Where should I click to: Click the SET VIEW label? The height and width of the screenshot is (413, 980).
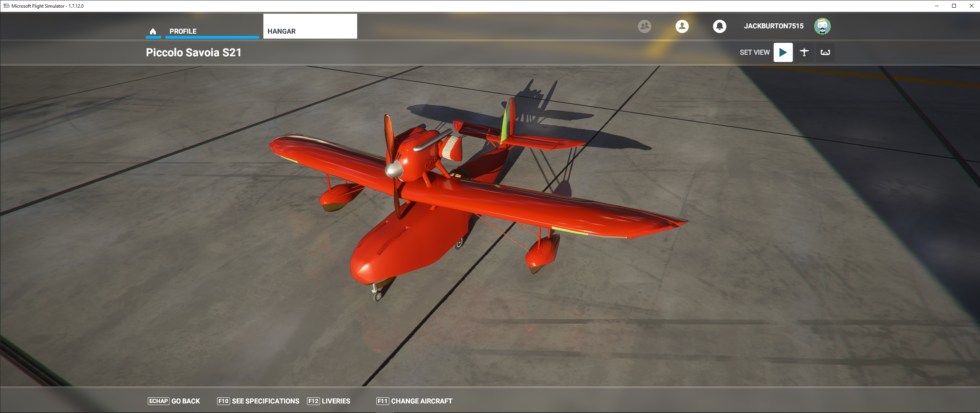click(x=755, y=52)
